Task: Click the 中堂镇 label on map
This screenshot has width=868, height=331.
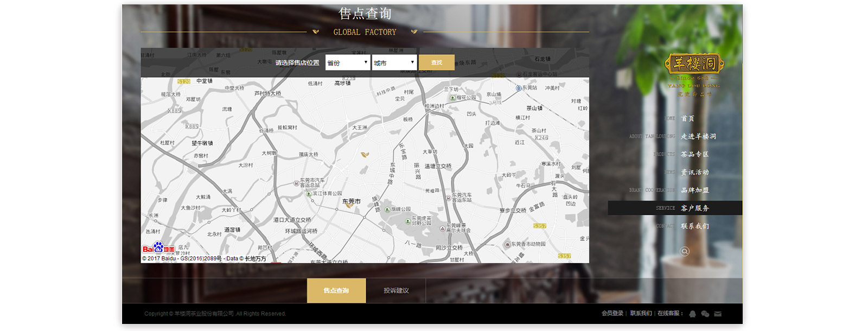Action: [205, 81]
